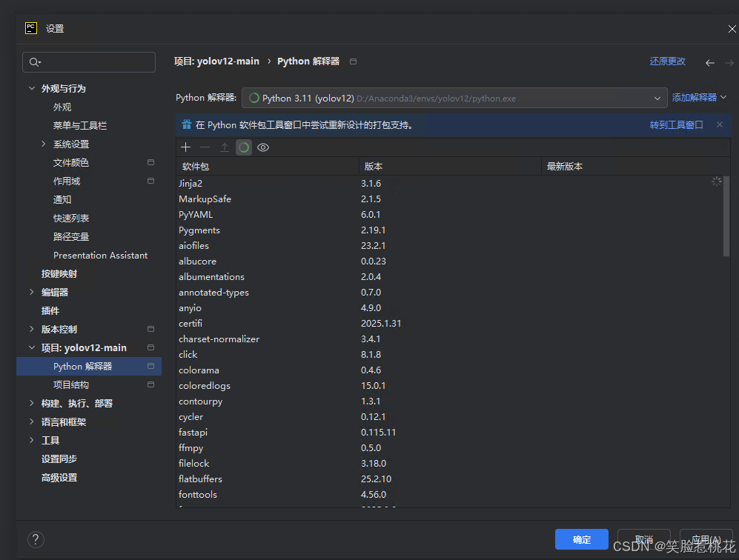This screenshot has width=739, height=560.
Task: Click project-level icon next to 文件颜色
Action: pos(150,162)
